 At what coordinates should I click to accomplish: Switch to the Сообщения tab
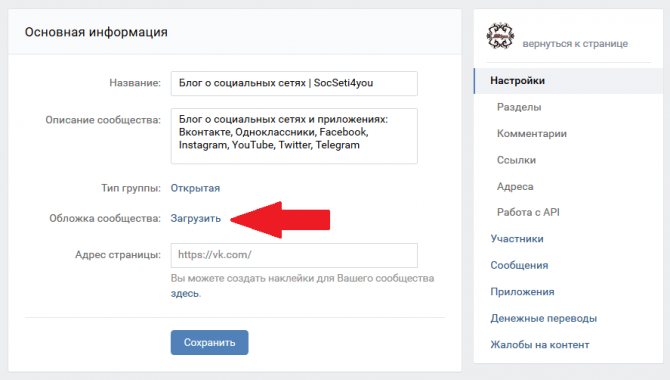tap(519, 265)
